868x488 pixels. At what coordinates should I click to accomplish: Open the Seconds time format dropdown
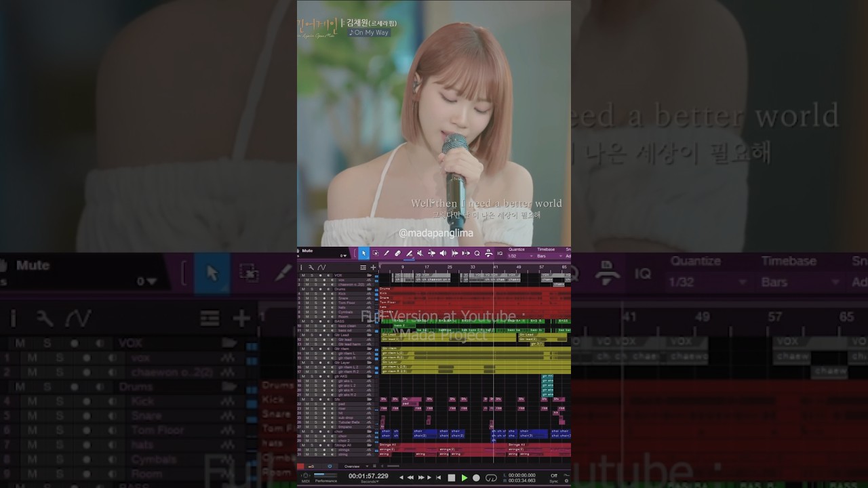point(370,482)
